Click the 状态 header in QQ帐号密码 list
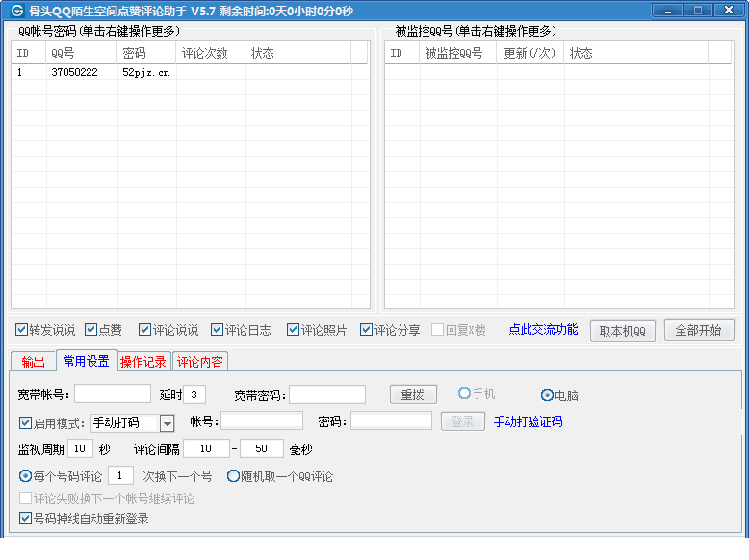The image size is (749, 560). point(298,53)
